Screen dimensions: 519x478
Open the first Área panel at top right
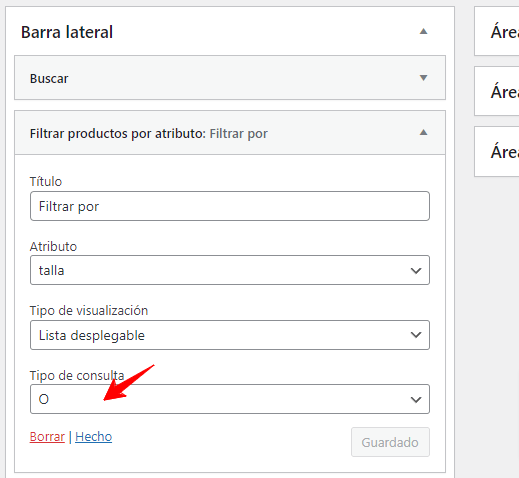pos(497,31)
